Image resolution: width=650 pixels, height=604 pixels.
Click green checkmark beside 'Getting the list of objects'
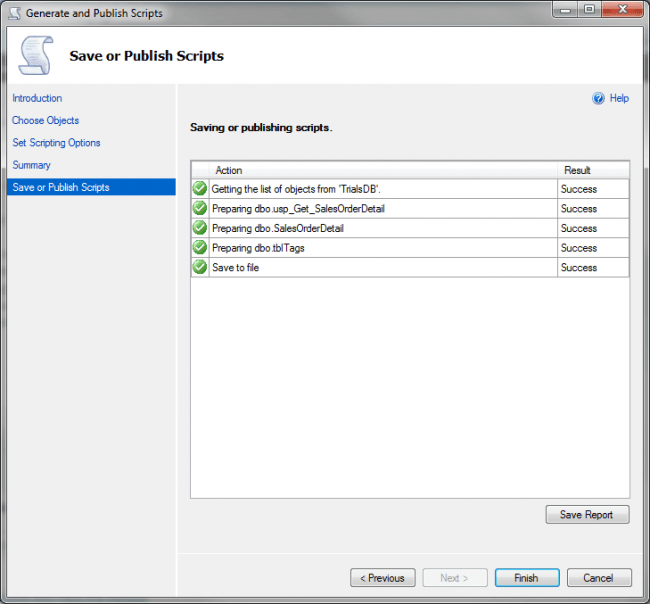[200, 189]
